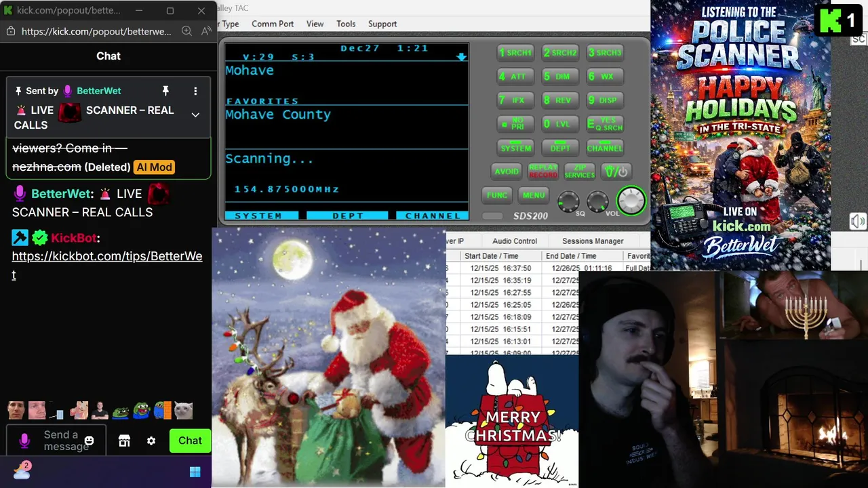
Task: View site info padlock icon
Action: click(x=10, y=31)
